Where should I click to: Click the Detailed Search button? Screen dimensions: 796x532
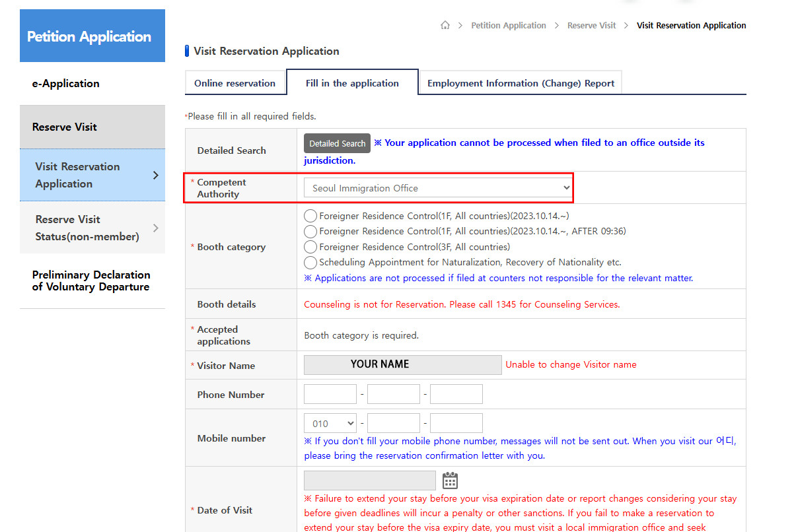click(337, 143)
